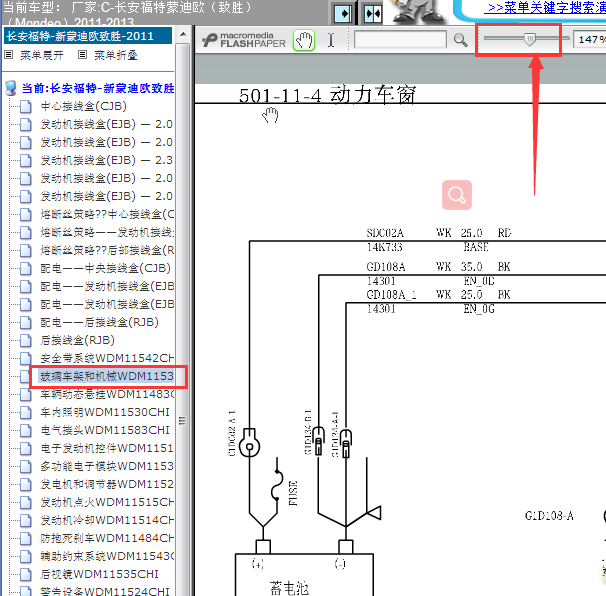The width and height of the screenshot is (606, 596).
Task: Click the 蓄电池 battery symbol
Action: pyautogui.click(x=304, y=575)
